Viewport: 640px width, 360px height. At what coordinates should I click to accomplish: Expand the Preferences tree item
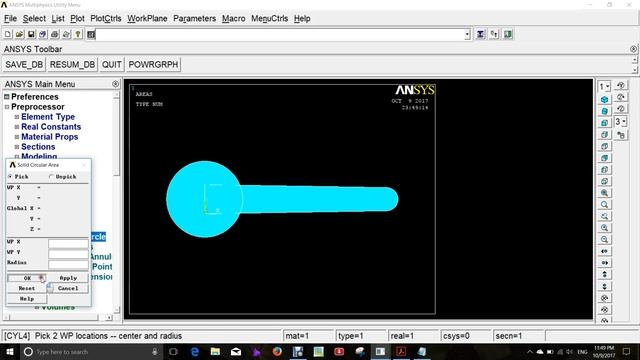coord(7,97)
